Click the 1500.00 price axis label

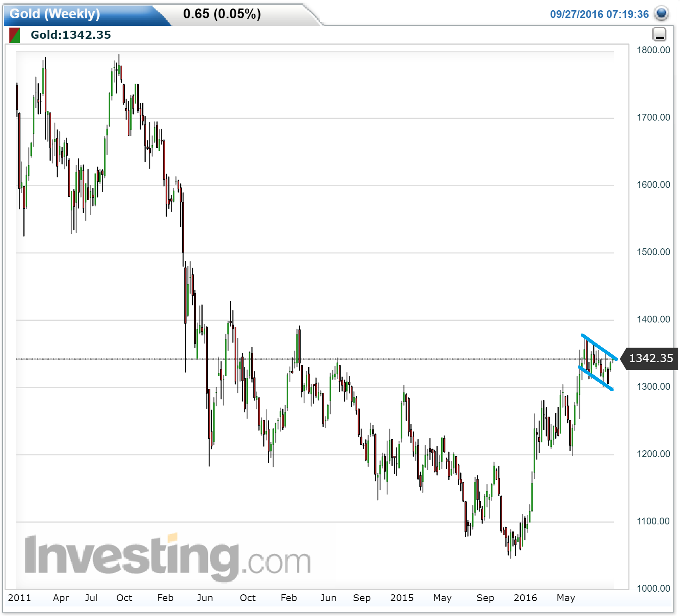653,252
